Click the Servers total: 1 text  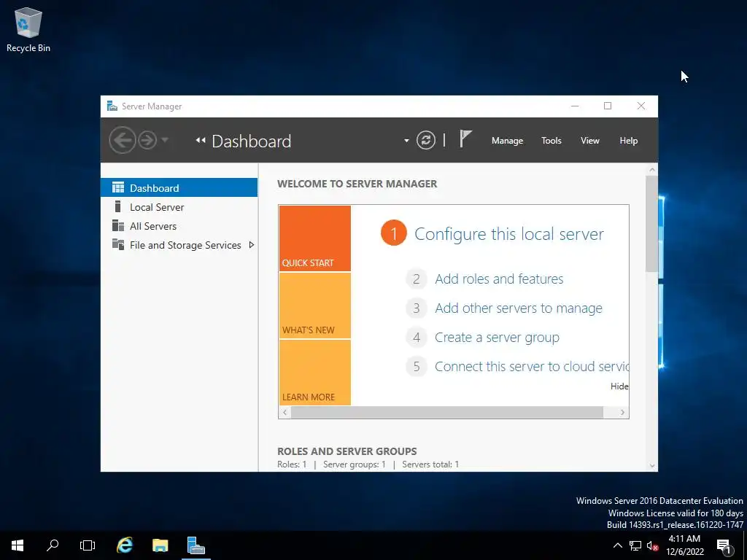[430, 464]
